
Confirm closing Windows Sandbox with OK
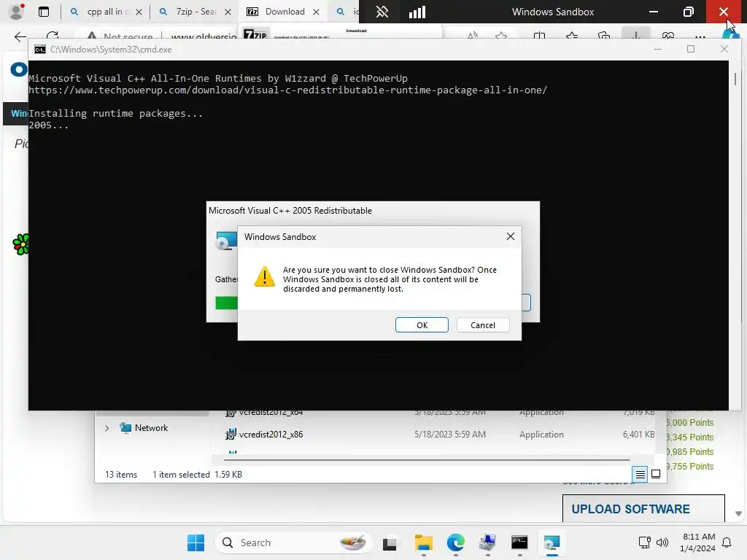422,324
